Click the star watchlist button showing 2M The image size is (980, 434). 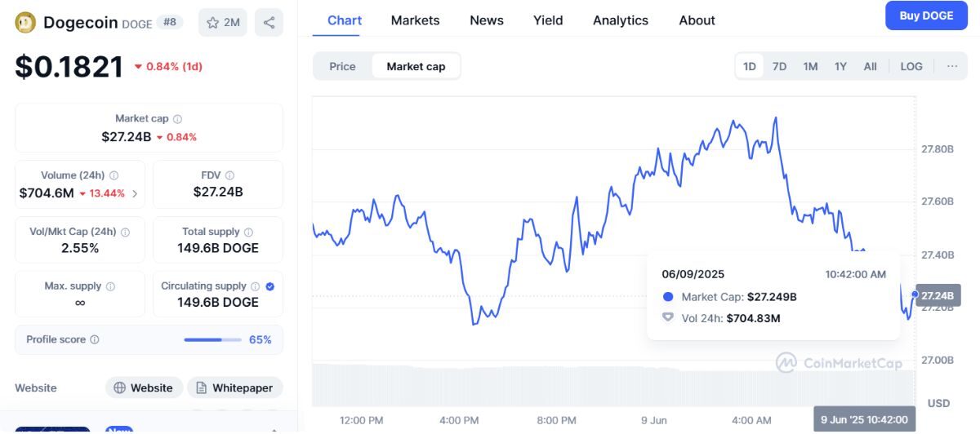[x=223, y=23]
